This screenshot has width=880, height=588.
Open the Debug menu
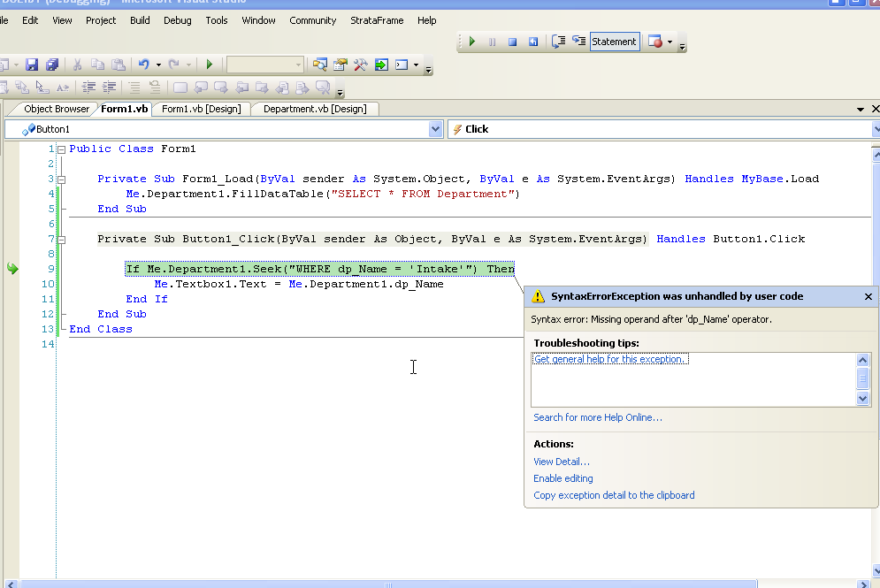point(177,20)
